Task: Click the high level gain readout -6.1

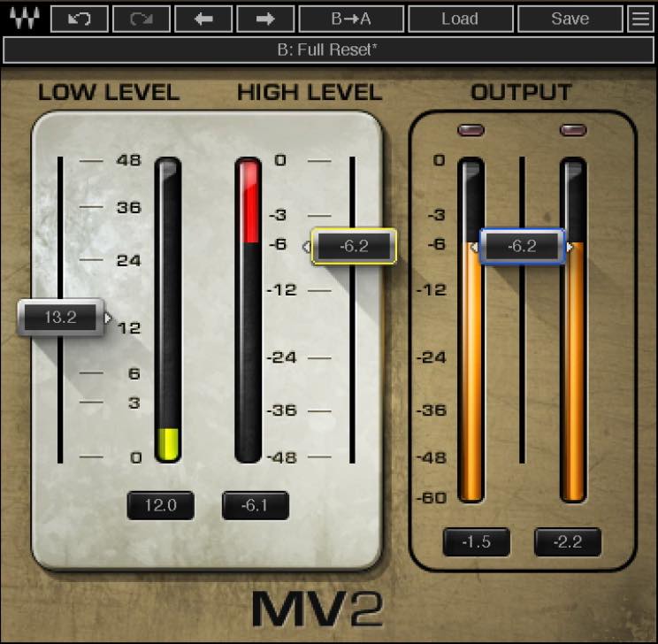Action: (x=255, y=505)
